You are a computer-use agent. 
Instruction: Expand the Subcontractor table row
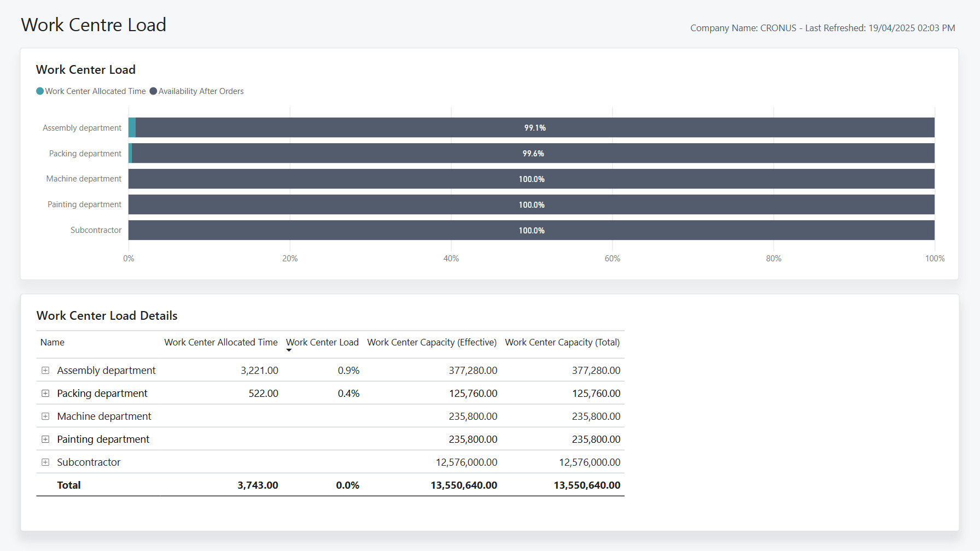[x=45, y=462]
